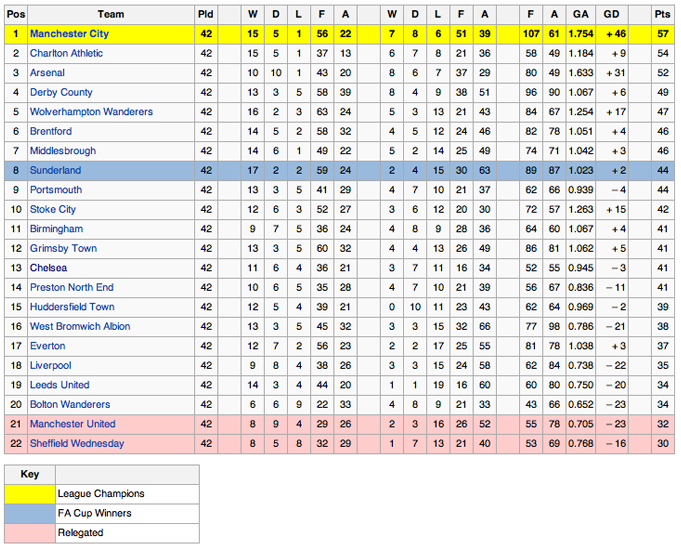This screenshot has width=681, height=550.
Task: Click Charlton Athletic's goal average 1.184
Action: click(581, 53)
